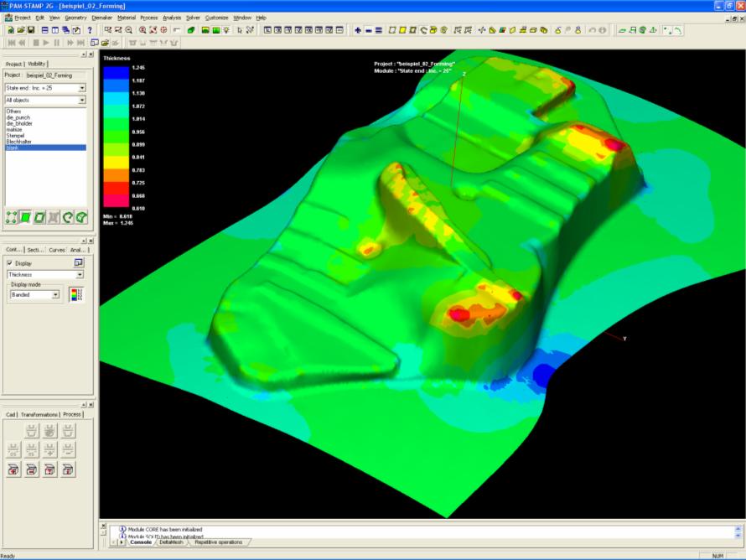The height and width of the screenshot is (560, 746).
Task: Click the Save project toolbar icon
Action: (x=32, y=30)
